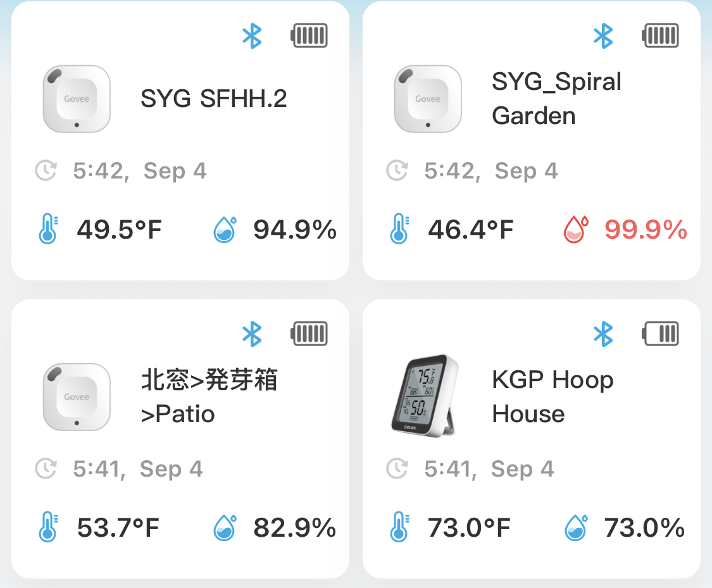This screenshot has width=712, height=588.
Task: Open the KGP Hoop House hygrometer thumbnail
Action: (425, 396)
